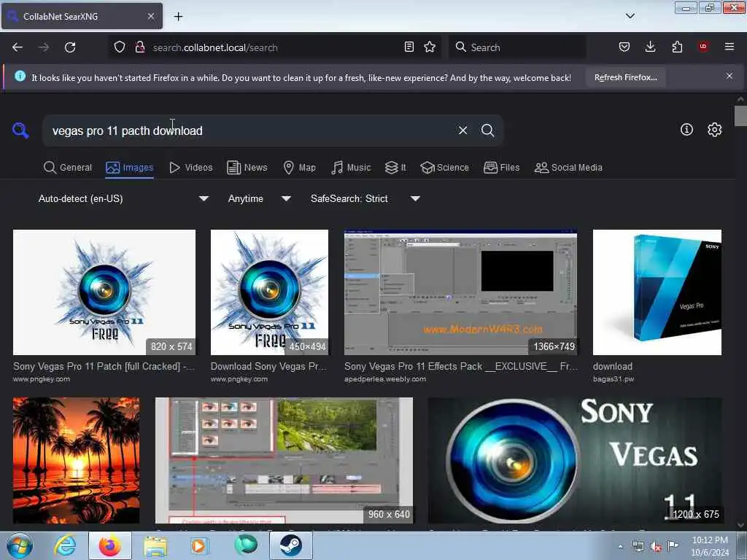This screenshot has height=560, width=747.
Task: Click 'Sony Vegas Pro 11 Effects Pack' title
Action: click(x=461, y=366)
